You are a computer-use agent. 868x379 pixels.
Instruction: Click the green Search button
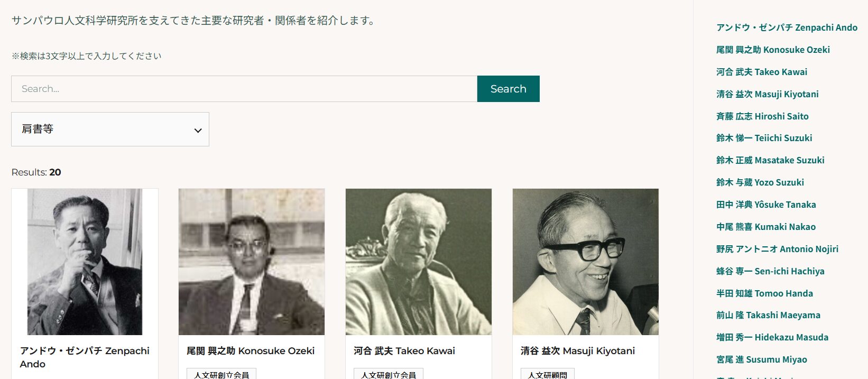point(508,89)
